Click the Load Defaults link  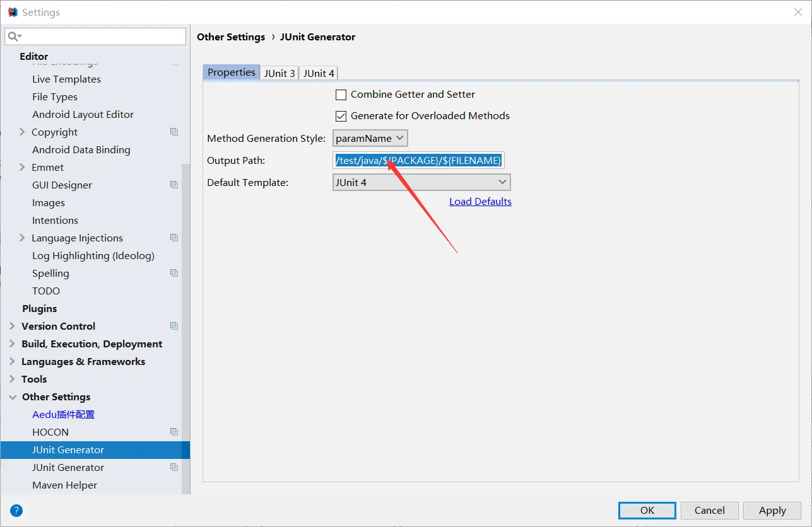(480, 202)
